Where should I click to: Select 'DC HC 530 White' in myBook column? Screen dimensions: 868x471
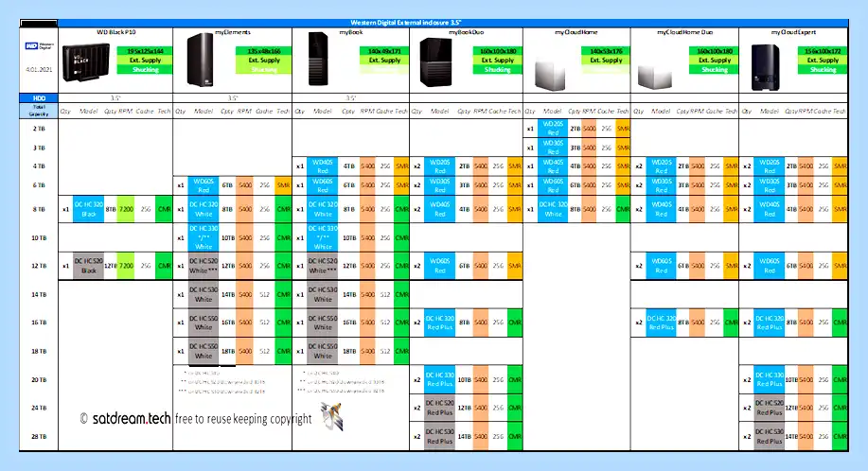point(323,295)
